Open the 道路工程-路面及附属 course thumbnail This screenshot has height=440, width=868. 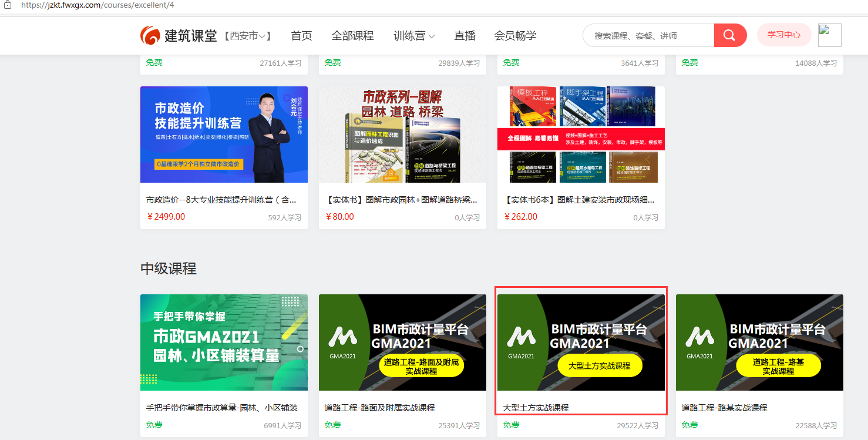click(x=402, y=342)
